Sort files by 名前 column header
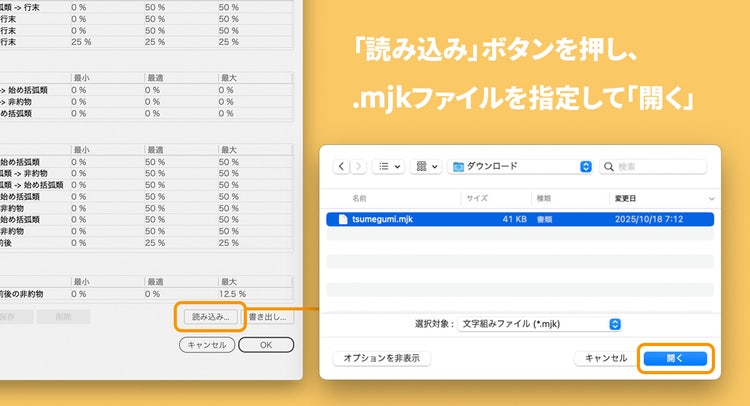This screenshot has width=750, height=406. [360, 198]
